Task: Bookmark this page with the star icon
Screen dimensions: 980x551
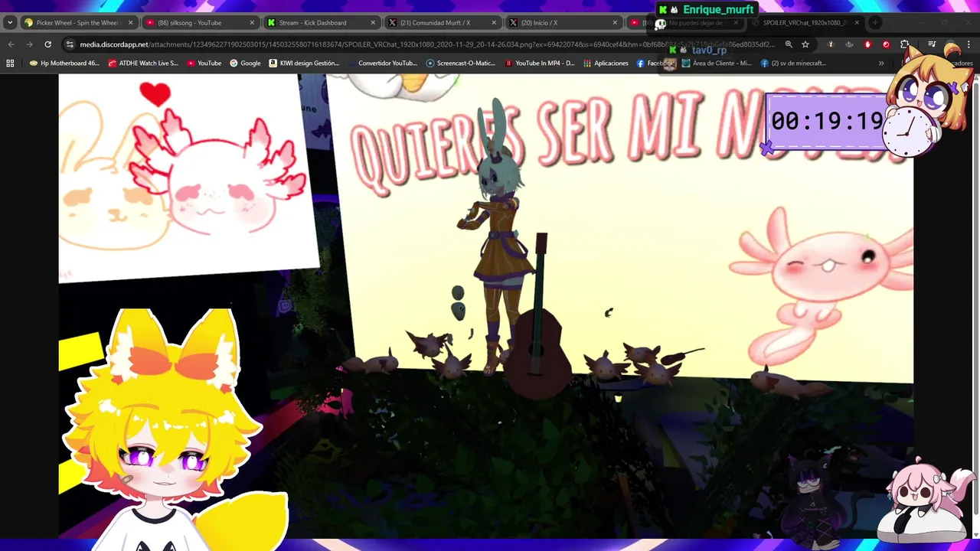Action: (x=805, y=44)
